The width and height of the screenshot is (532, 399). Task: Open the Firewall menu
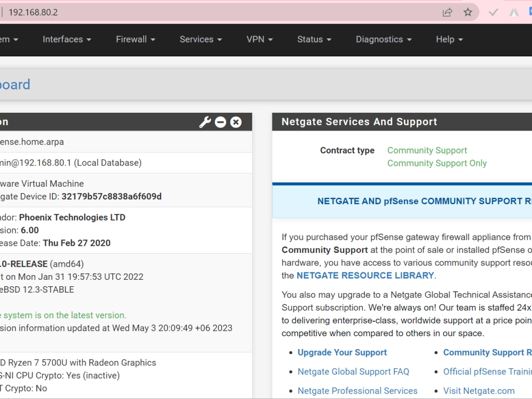coord(135,39)
